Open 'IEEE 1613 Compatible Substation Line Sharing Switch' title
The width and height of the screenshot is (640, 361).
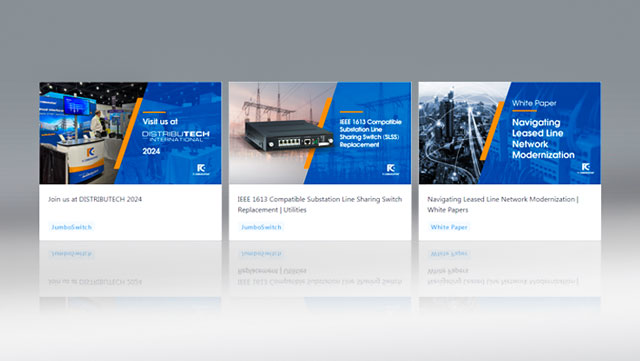point(320,205)
